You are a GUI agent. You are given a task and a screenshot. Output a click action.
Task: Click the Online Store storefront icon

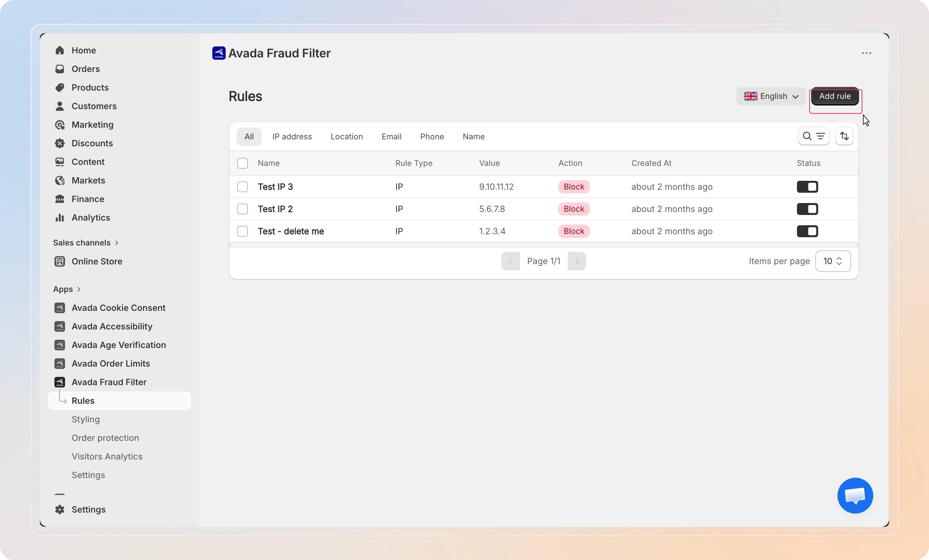60,261
